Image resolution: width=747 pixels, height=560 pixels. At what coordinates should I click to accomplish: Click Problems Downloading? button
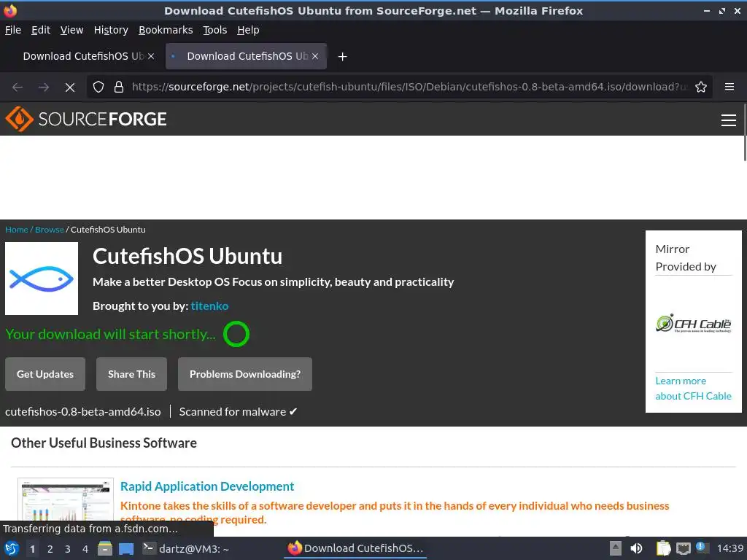tap(245, 374)
